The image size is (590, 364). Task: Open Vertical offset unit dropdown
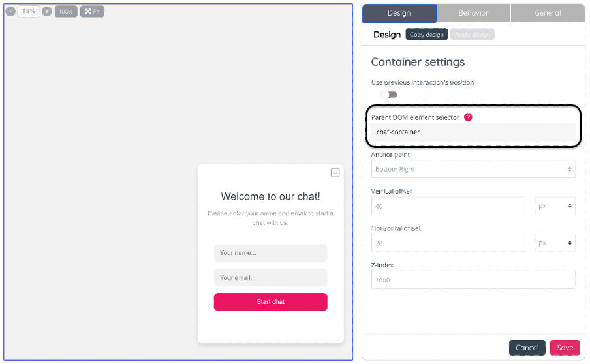click(555, 206)
